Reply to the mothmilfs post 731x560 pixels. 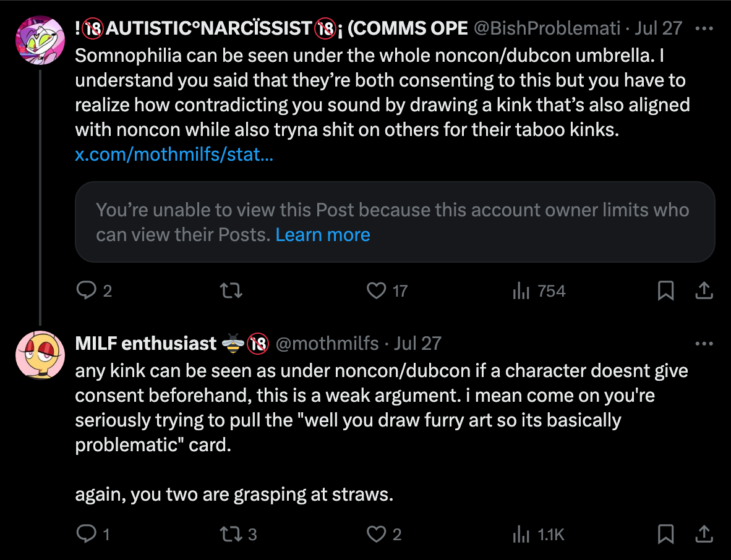[85, 534]
